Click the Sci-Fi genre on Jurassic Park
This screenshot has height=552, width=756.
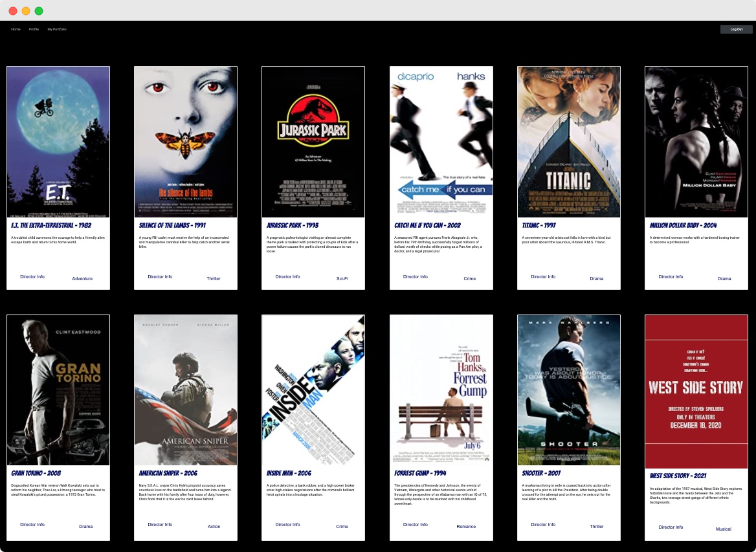click(342, 279)
